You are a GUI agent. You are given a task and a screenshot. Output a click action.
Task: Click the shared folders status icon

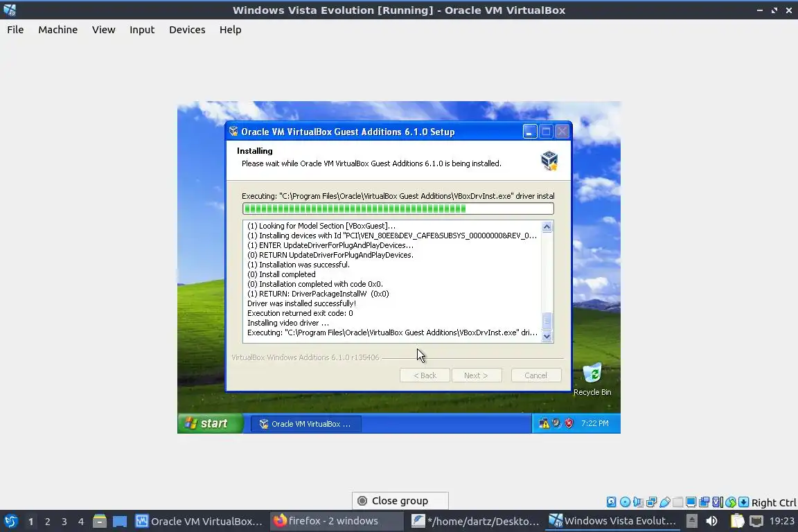(678, 502)
